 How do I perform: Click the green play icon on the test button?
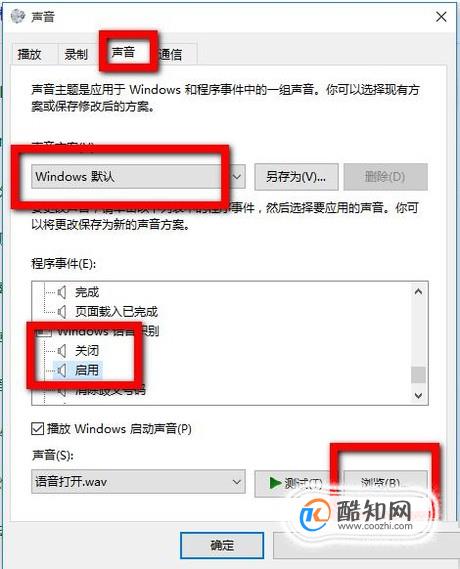coord(275,483)
